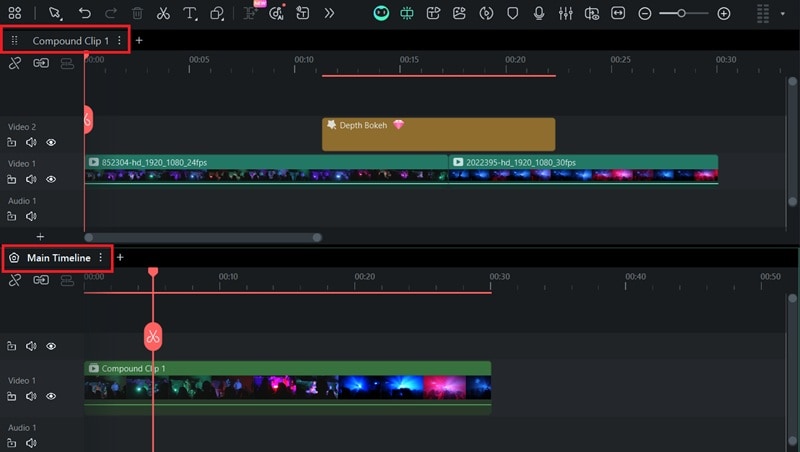Screen dimensions: 800x452
Task: Hide Video 1 track in Main Timeline
Action: coord(51,396)
